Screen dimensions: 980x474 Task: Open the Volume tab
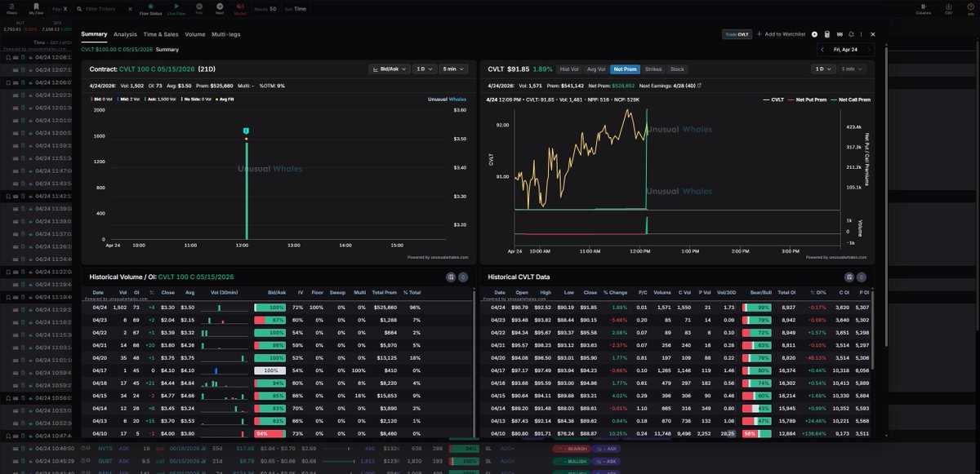point(195,34)
